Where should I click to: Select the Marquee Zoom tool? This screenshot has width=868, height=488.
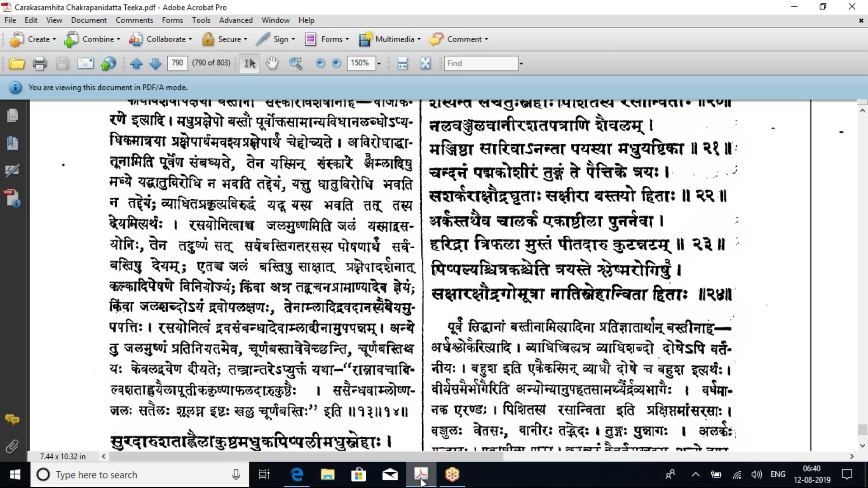(x=296, y=63)
